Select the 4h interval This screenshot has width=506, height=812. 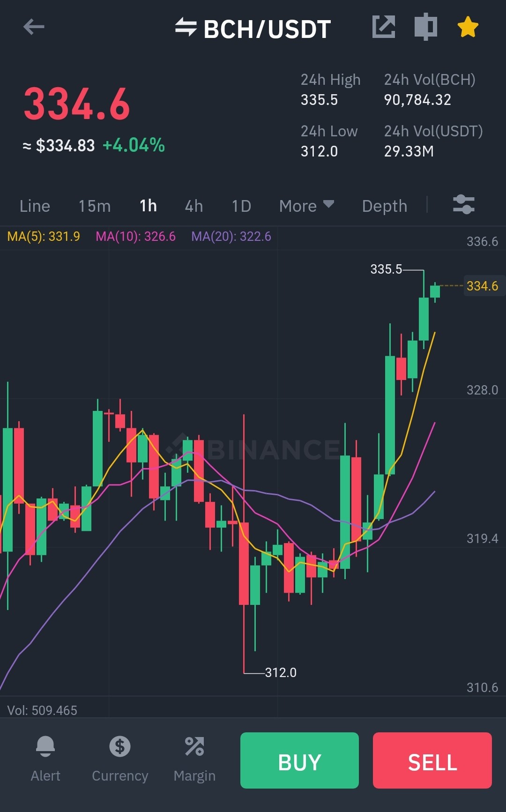tap(194, 206)
